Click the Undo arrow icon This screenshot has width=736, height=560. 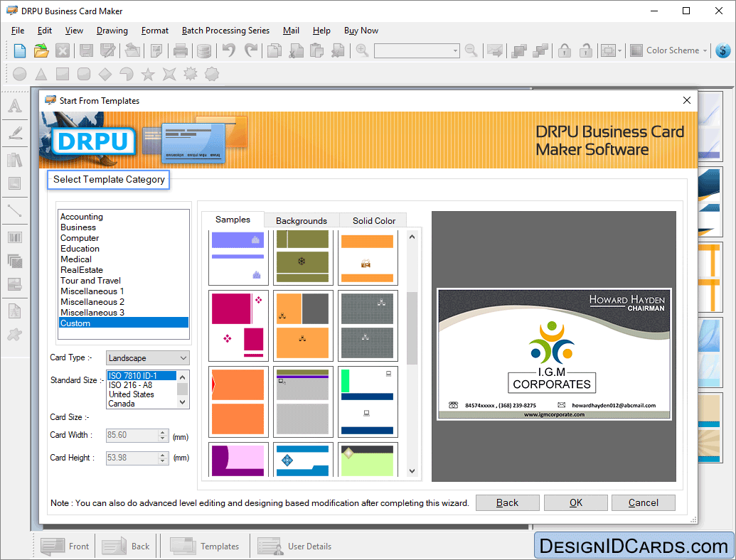[x=228, y=50]
